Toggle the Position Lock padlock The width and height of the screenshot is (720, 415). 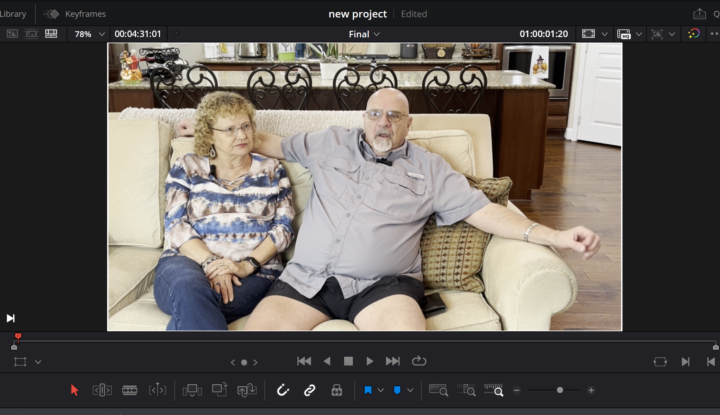point(337,390)
